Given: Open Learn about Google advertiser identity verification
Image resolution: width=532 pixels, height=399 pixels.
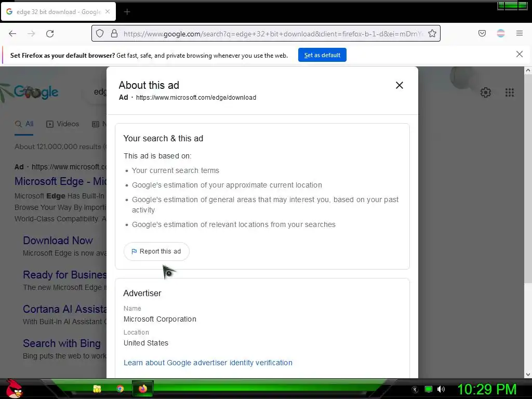Looking at the screenshot, I should [208, 363].
